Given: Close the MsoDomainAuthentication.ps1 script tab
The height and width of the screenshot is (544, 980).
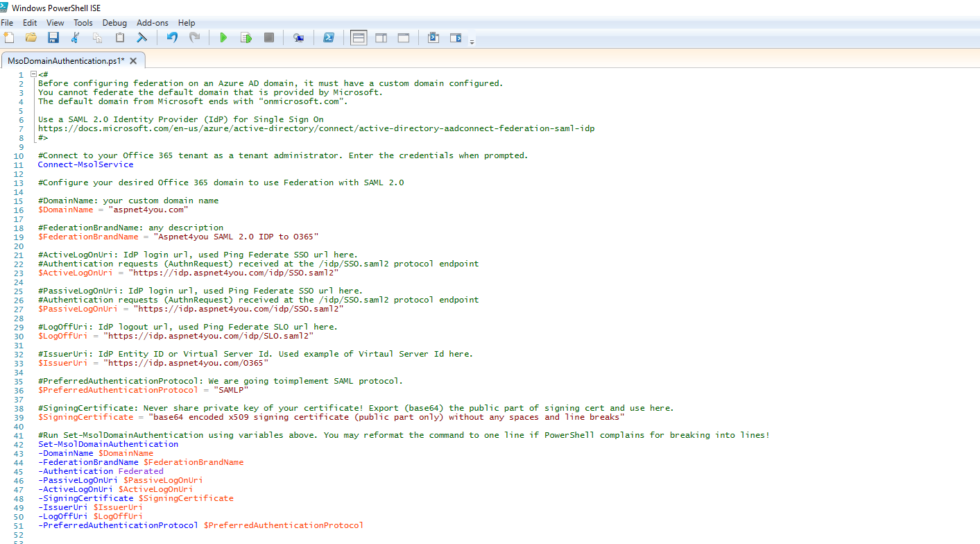Looking at the screenshot, I should point(133,61).
